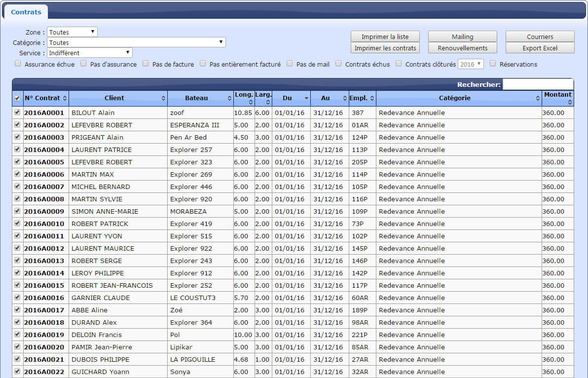Focus the Rechercher search field

(538, 84)
